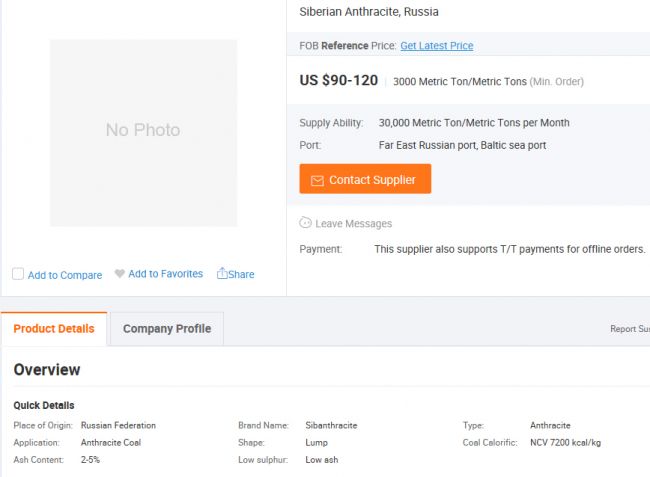Viewport: 650px width, 477px height.
Task: Click the Sibanthracite brand name value
Action: click(x=331, y=425)
